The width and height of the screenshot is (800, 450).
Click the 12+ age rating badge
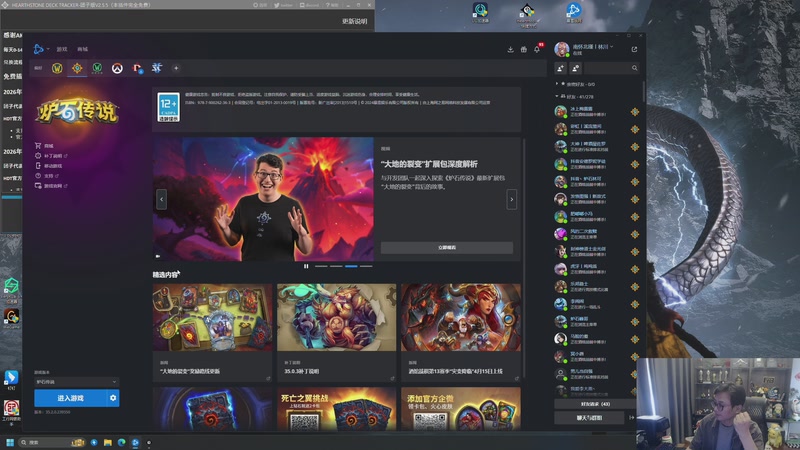pos(168,107)
